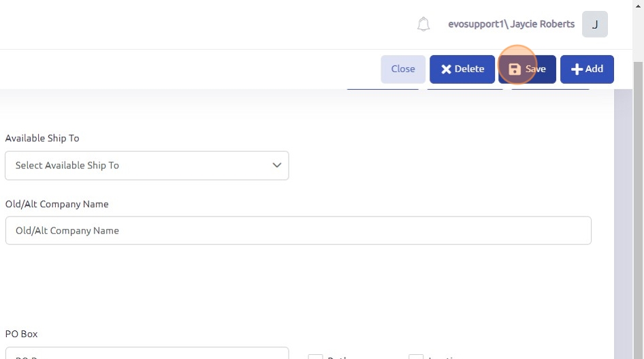Click the evosupport1\ Jaycie Roberts username
Viewport: 644px width, 359px height.
[x=511, y=24]
